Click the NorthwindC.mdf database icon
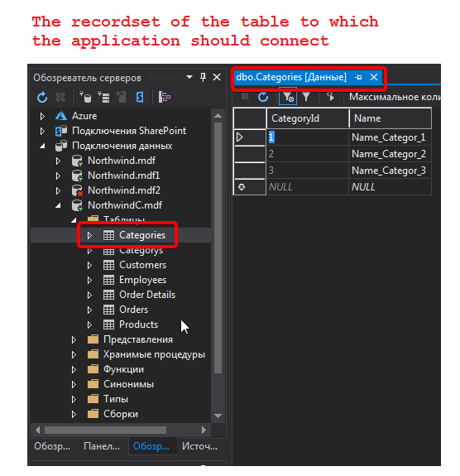The height and width of the screenshot is (476, 460). pyautogui.click(x=77, y=205)
